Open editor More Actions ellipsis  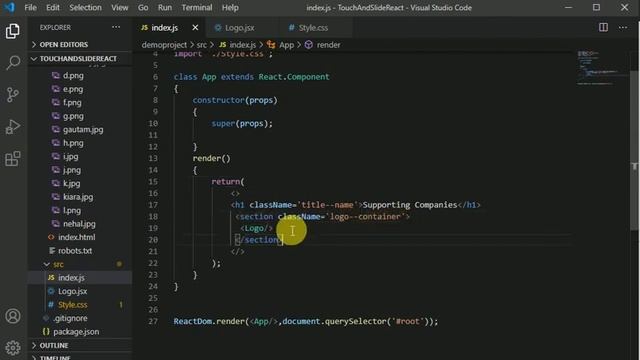point(623,27)
